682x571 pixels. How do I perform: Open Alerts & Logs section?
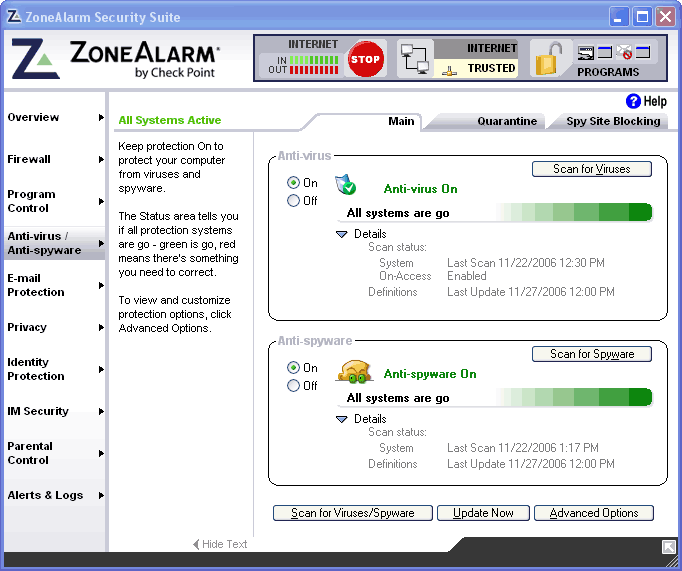45,495
